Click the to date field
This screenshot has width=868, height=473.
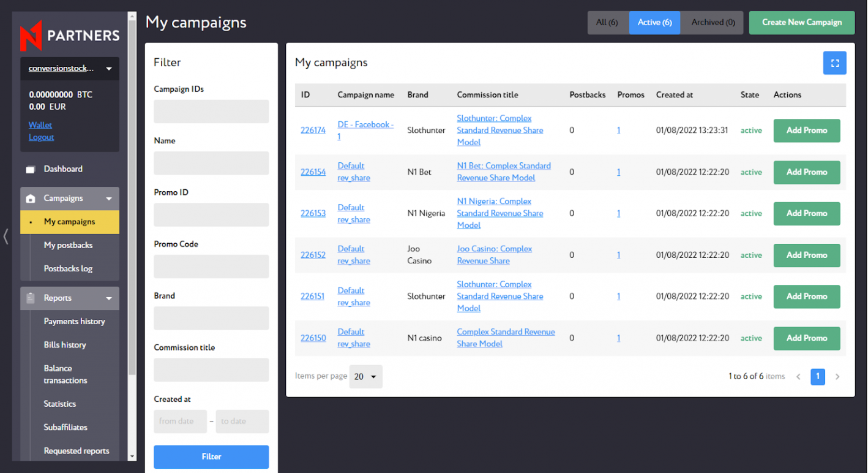click(x=242, y=422)
